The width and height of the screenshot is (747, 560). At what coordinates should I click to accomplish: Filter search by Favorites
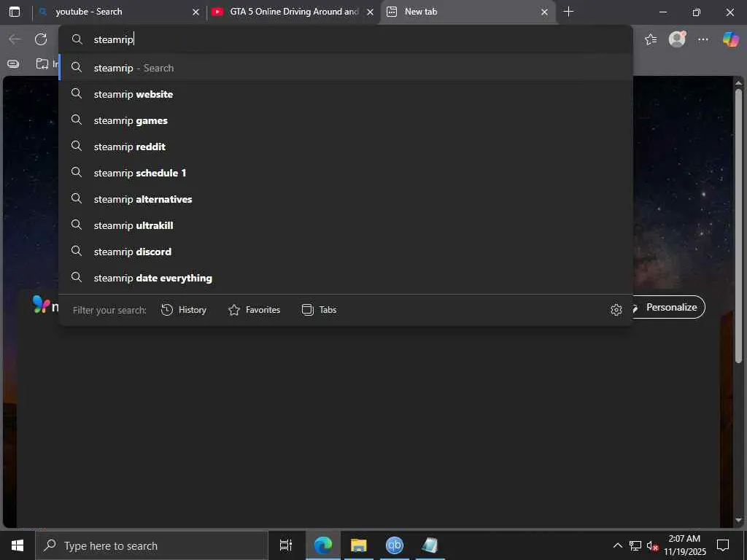[x=254, y=310]
